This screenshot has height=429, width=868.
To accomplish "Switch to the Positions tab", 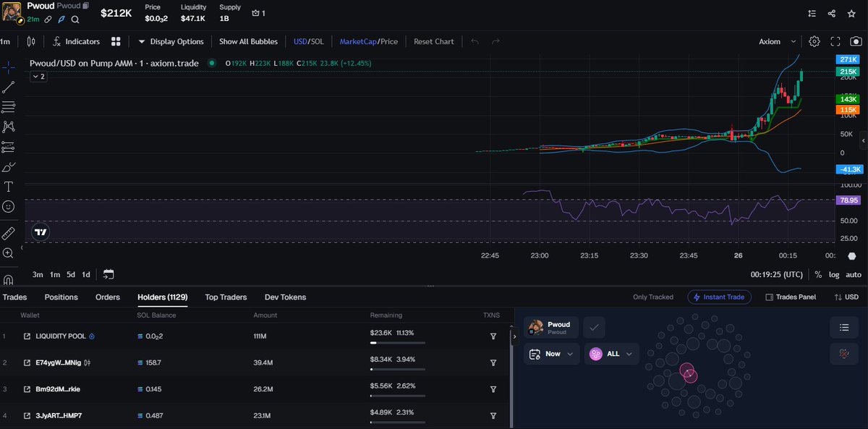I will [61, 297].
